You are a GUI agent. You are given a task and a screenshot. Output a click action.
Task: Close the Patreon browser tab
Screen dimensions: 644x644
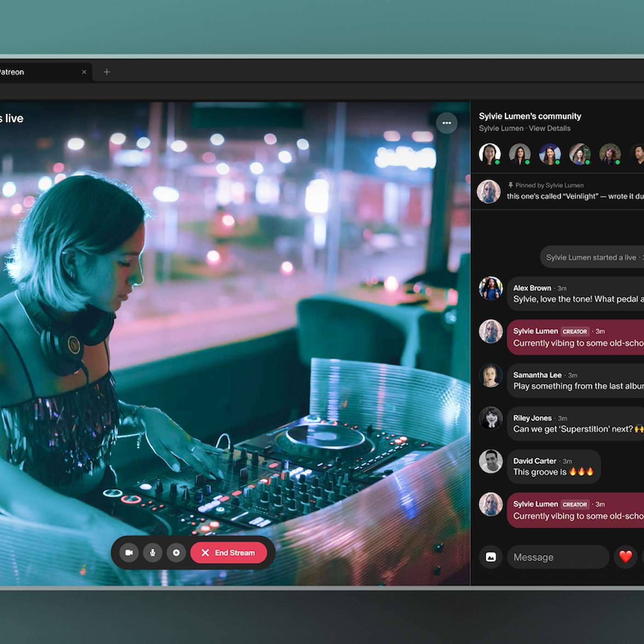[84, 72]
